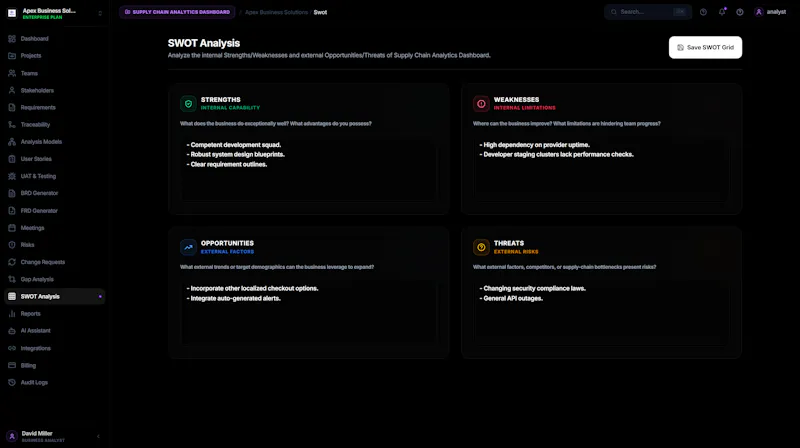Edit the Strengths text area

tap(309, 169)
